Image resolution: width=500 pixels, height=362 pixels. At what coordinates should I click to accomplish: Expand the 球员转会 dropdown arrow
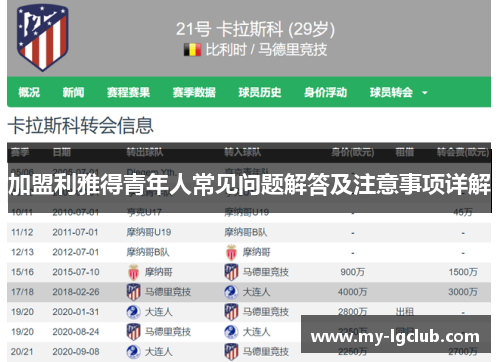tap(425, 93)
